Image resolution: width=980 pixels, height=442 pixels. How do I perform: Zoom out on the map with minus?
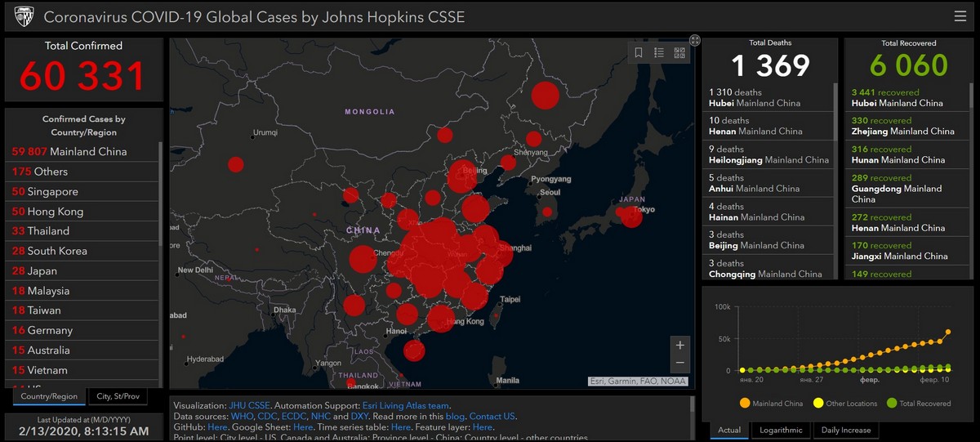tap(679, 364)
